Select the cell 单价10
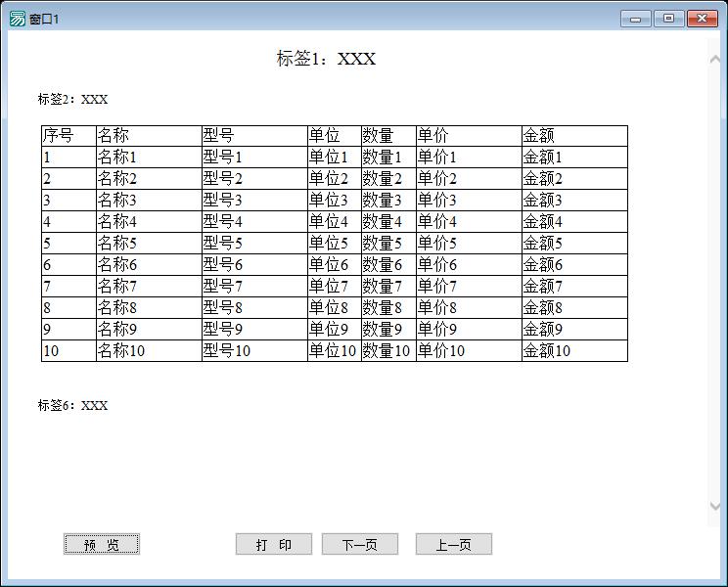The height and width of the screenshot is (587, 728). tap(470, 351)
